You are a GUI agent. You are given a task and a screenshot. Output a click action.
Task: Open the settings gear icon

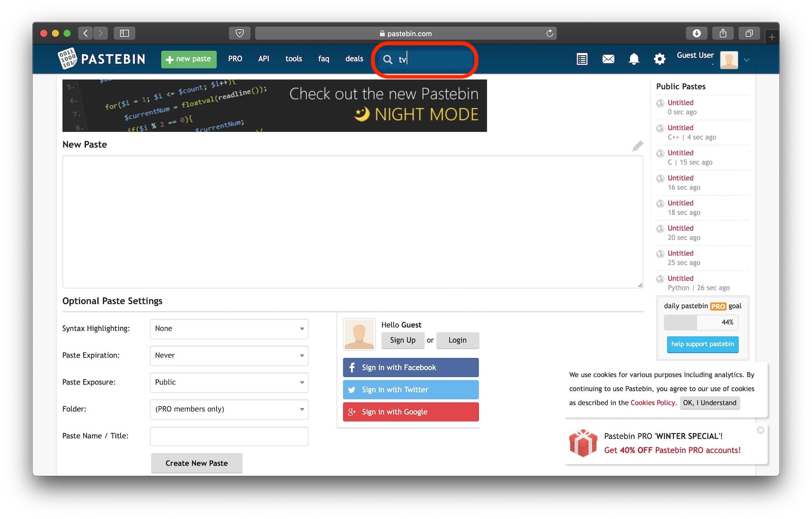click(659, 59)
